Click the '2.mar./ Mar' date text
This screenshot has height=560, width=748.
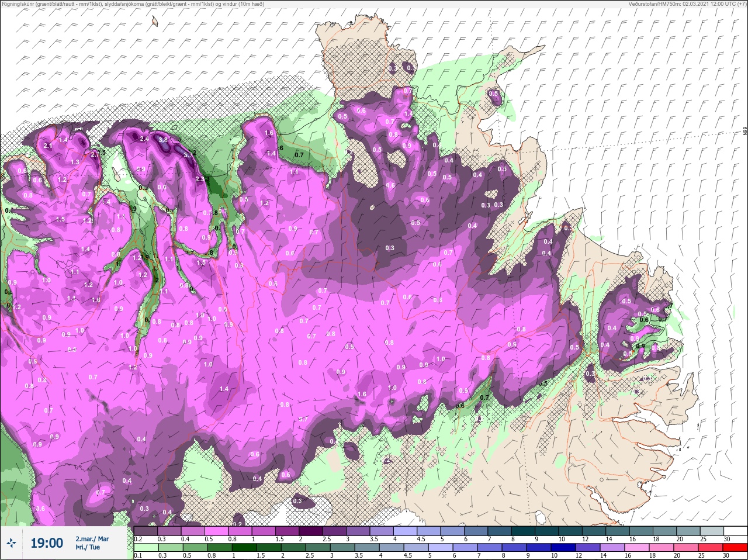coord(92,538)
